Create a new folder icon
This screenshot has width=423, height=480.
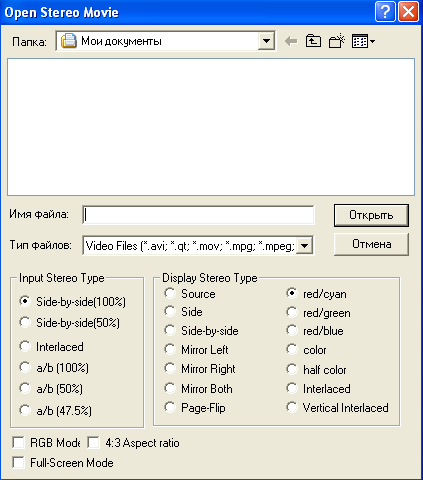tap(337, 41)
